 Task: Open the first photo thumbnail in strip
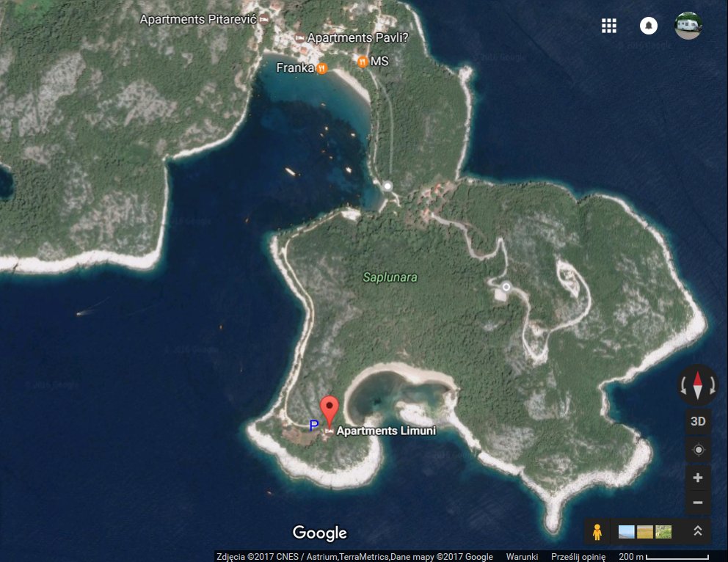[x=627, y=532]
